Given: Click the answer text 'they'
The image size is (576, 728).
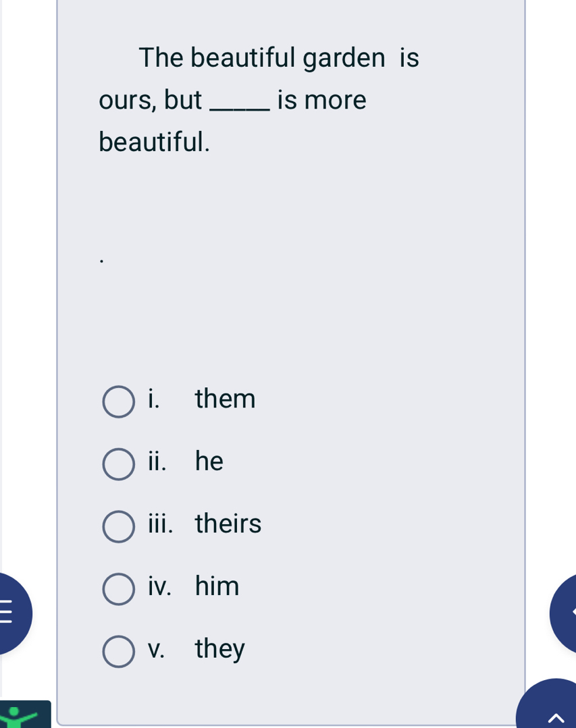Looking at the screenshot, I should pyautogui.click(x=219, y=649).
